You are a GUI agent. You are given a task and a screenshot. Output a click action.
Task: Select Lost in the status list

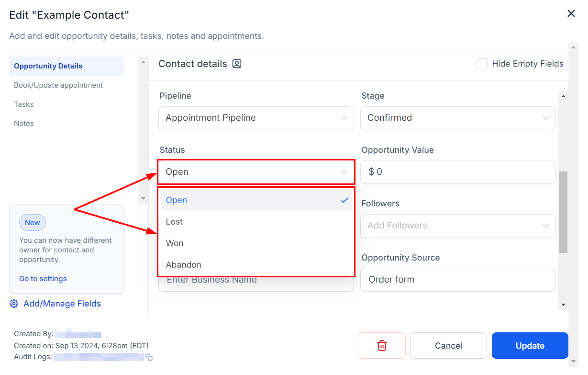[175, 222]
